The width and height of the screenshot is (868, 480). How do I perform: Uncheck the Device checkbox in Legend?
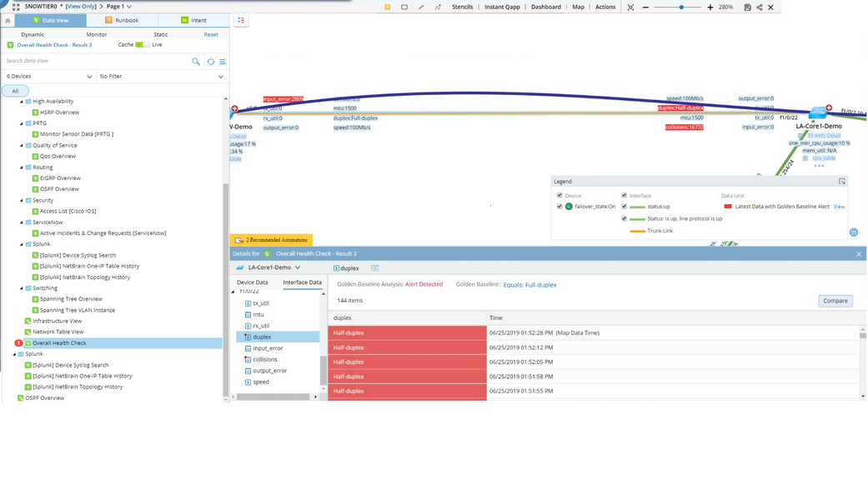559,196
